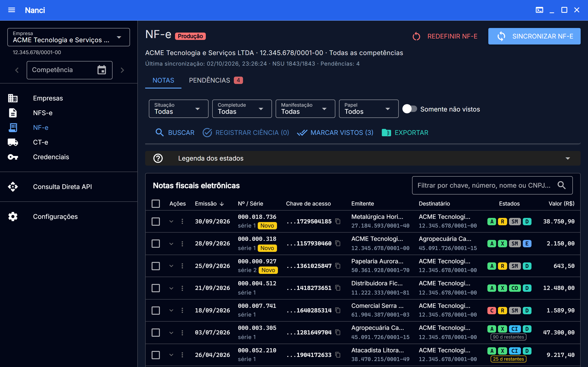The height and width of the screenshot is (367, 588).
Task: Open the Empresa selection dropdown
Action: coord(68,37)
